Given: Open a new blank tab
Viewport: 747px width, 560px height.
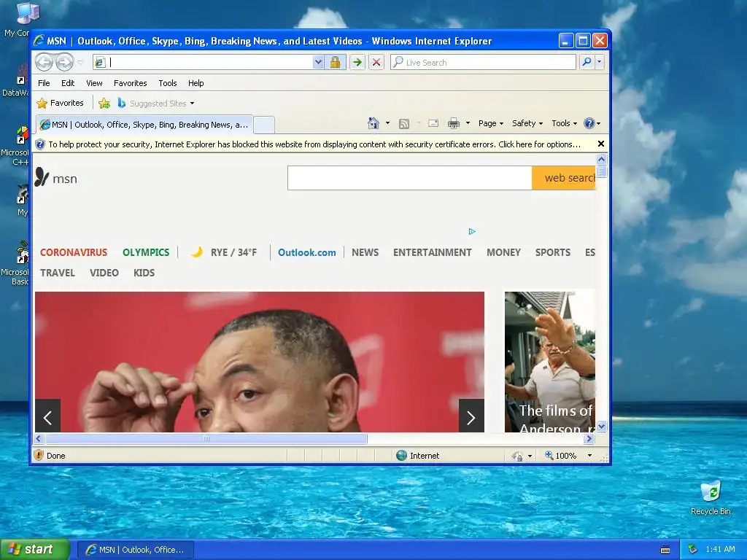Looking at the screenshot, I should tap(264, 125).
